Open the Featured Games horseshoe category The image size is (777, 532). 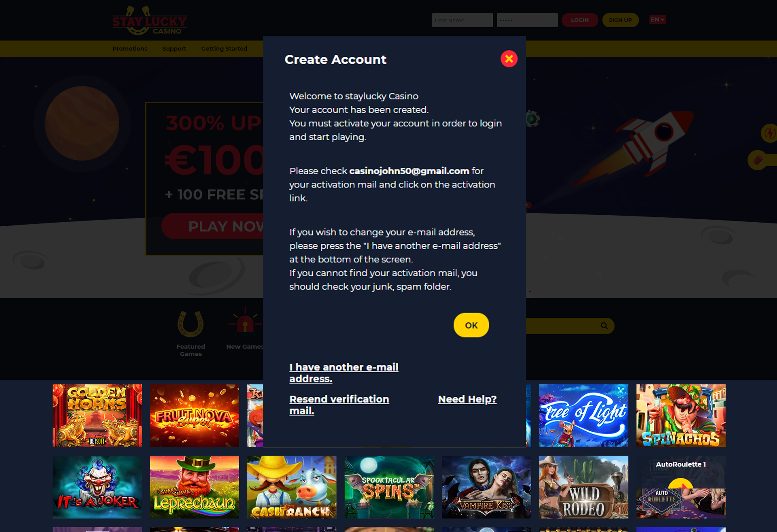pos(191,333)
